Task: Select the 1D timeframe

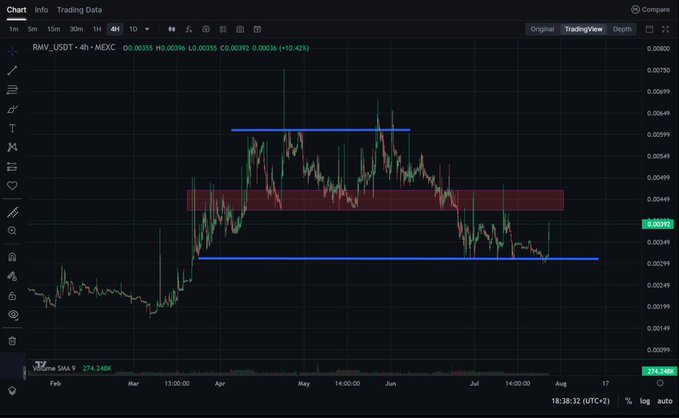Action: point(133,29)
